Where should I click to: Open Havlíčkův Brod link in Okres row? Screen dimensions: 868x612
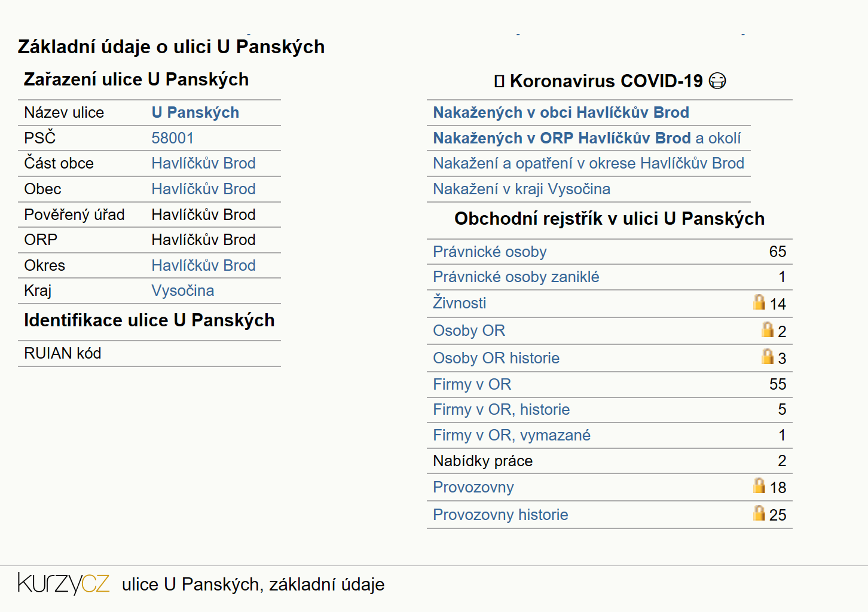coord(203,265)
